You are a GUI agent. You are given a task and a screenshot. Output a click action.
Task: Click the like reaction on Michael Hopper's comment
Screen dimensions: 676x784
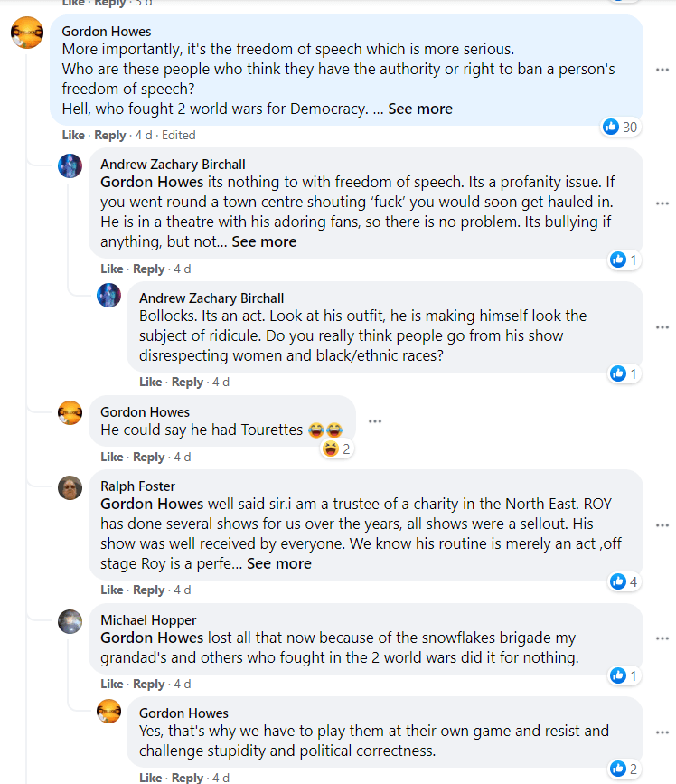[619, 675]
